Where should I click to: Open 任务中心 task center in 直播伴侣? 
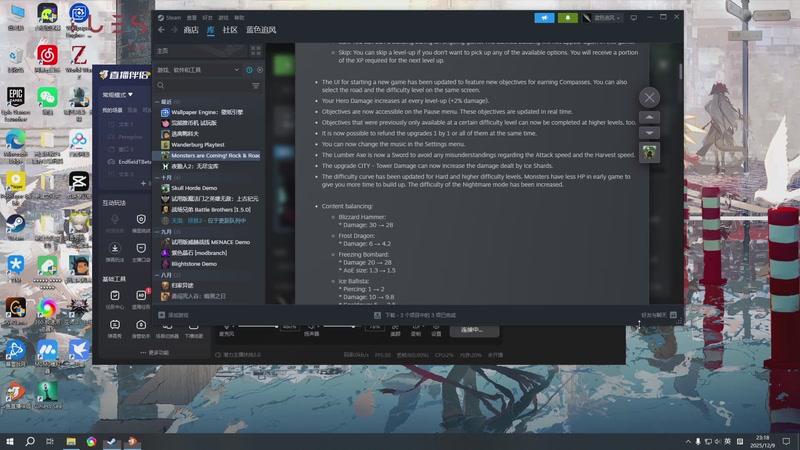pyautogui.click(x=115, y=299)
